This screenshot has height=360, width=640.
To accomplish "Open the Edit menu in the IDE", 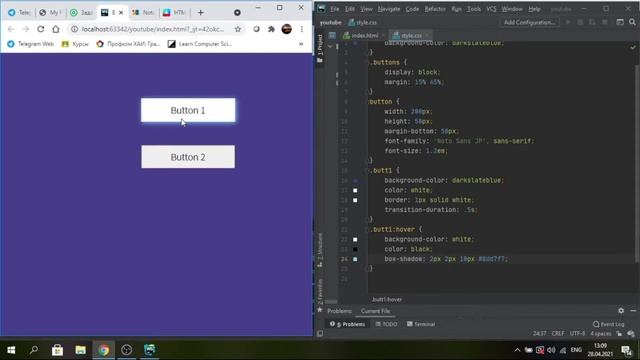I will coord(350,9).
